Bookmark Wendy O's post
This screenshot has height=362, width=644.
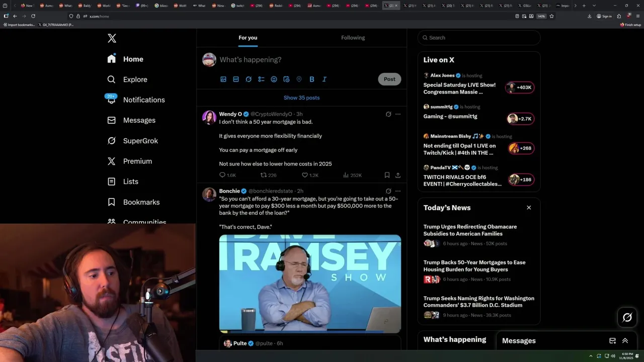(x=387, y=175)
